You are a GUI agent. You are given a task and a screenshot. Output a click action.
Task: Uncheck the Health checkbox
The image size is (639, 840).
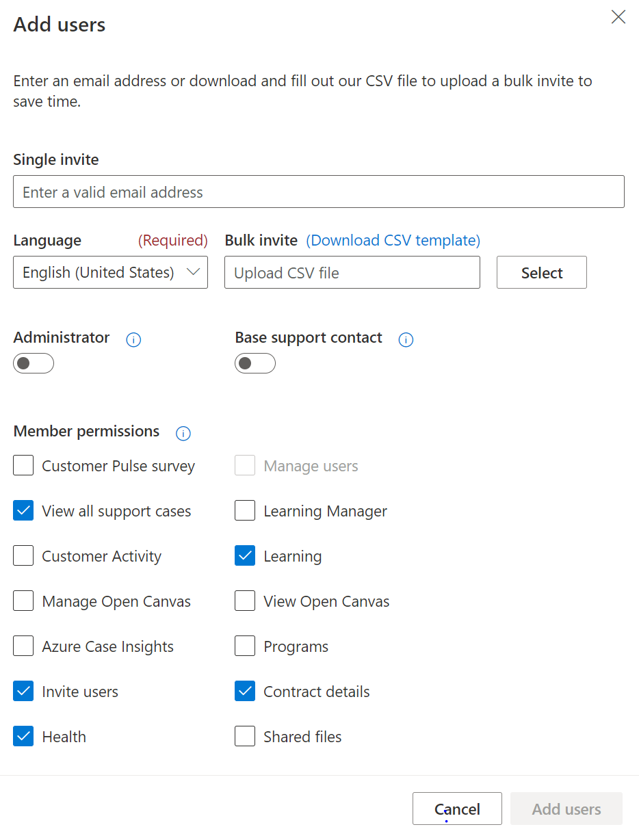(23, 737)
